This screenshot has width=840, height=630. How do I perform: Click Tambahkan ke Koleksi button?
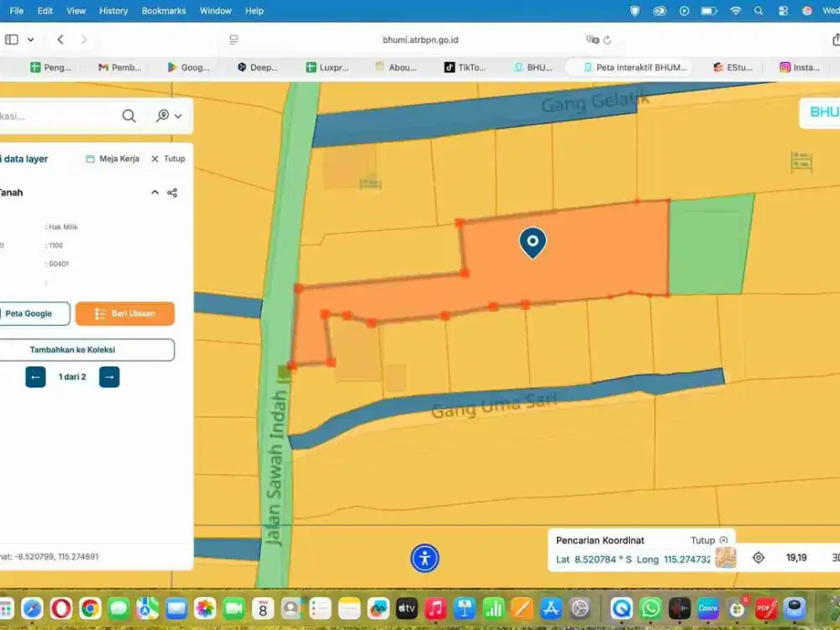click(84, 349)
